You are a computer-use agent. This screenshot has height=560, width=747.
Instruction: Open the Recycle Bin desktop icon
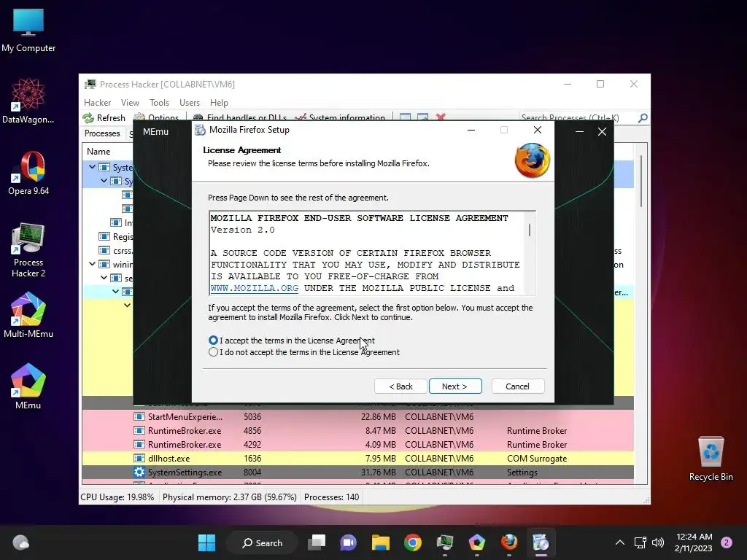[711, 459]
